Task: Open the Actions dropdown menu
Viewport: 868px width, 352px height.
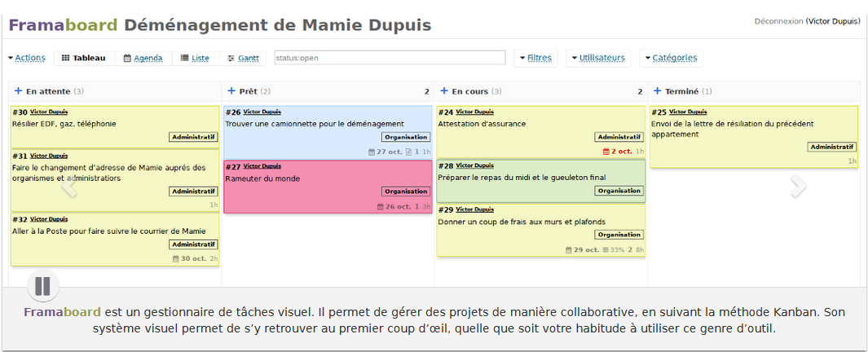Action: [x=26, y=58]
